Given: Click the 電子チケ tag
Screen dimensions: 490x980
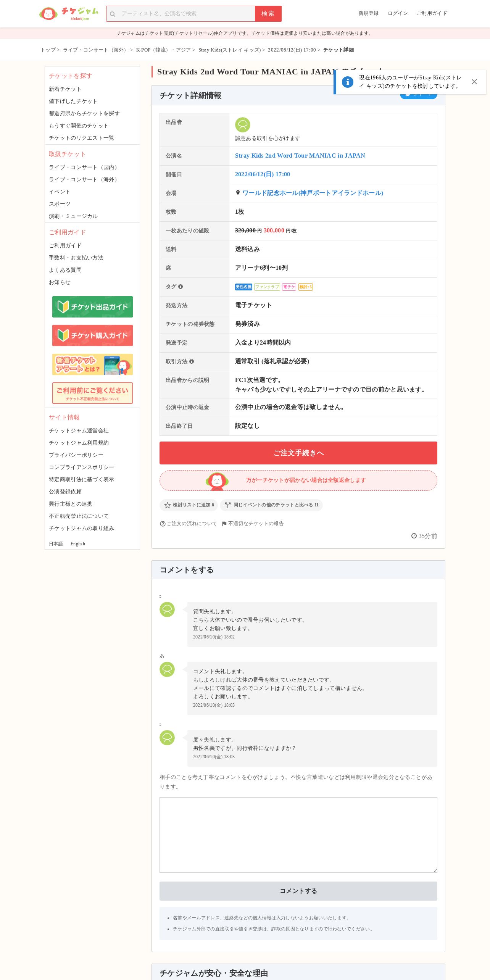Looking at the screenshot, I should [x=289, y=287].
